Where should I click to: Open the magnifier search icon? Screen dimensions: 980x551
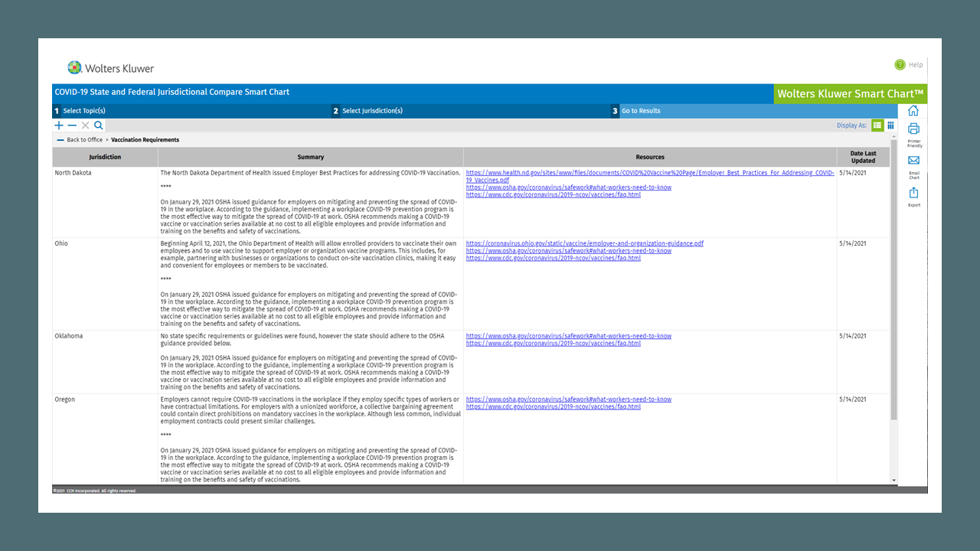click(x=99, y=126)
